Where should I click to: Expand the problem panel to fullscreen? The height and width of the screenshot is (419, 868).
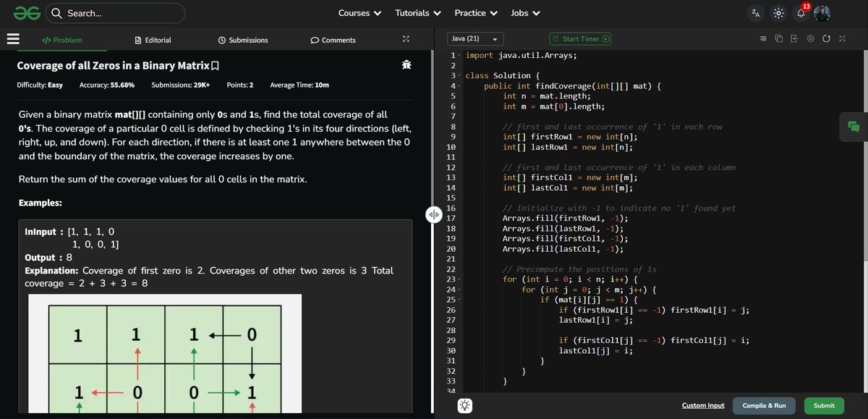[x=406, y=39]
